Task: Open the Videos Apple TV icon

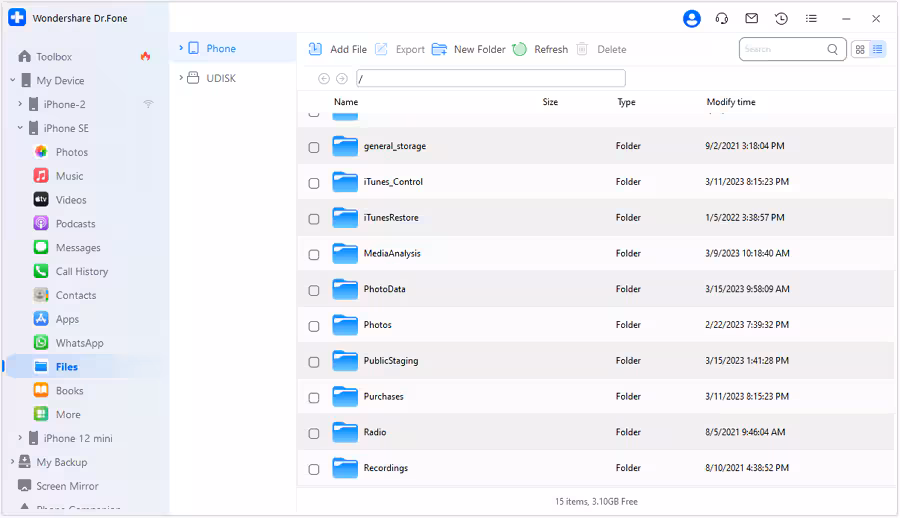Action: [41, 200]
